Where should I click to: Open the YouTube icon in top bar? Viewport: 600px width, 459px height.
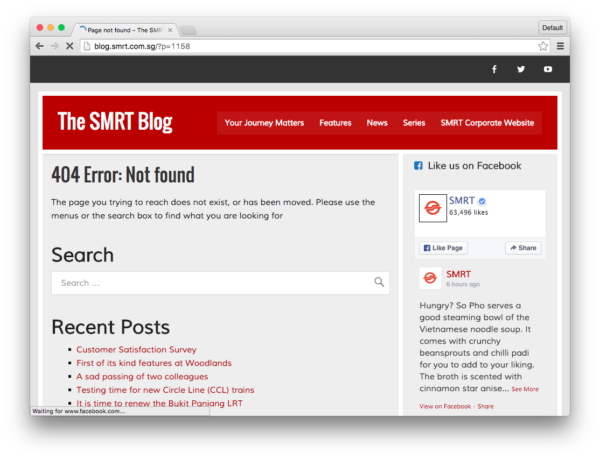(x=548, y=69)
